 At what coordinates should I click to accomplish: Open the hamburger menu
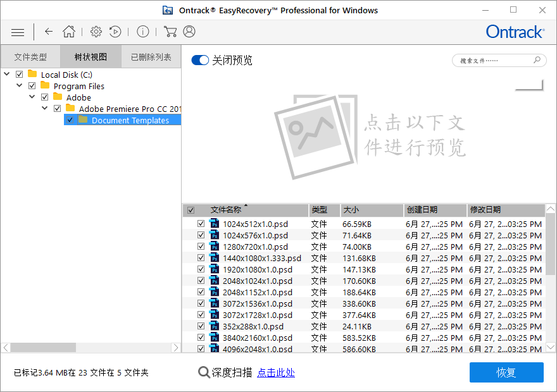pyautogui.click(x=18, y=32)
